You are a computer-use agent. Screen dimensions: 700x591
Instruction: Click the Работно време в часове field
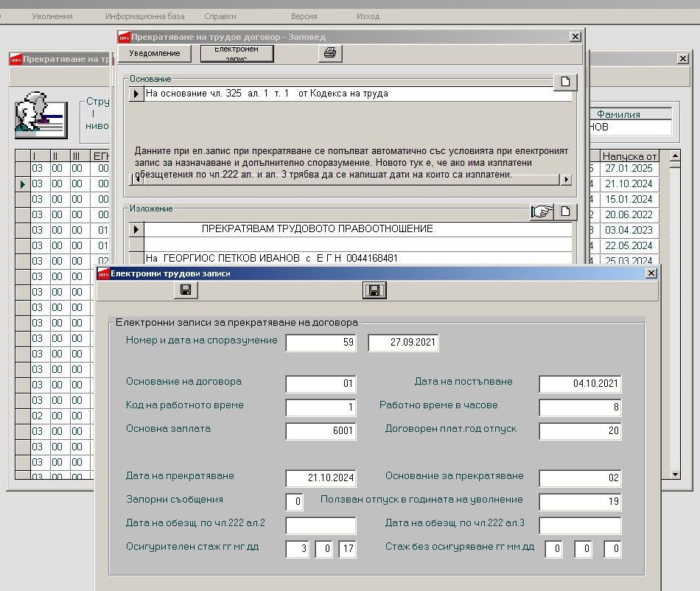tap(580, 407)
